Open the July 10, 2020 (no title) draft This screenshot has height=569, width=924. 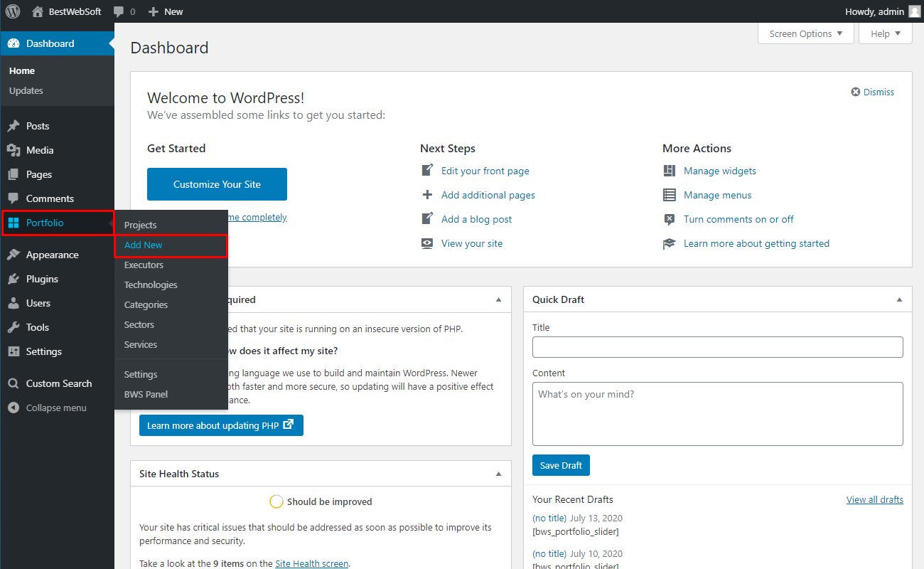click(x=549, y=553)
